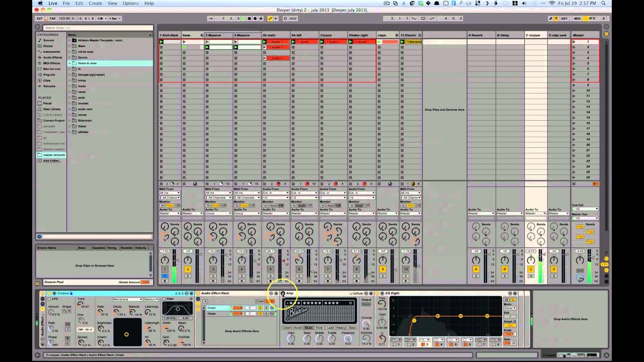This screenshot has height=362, width=644.
Task: Open 1 Bar quantization dropdown
Action: pyautogui.click(x=115, y=19)
